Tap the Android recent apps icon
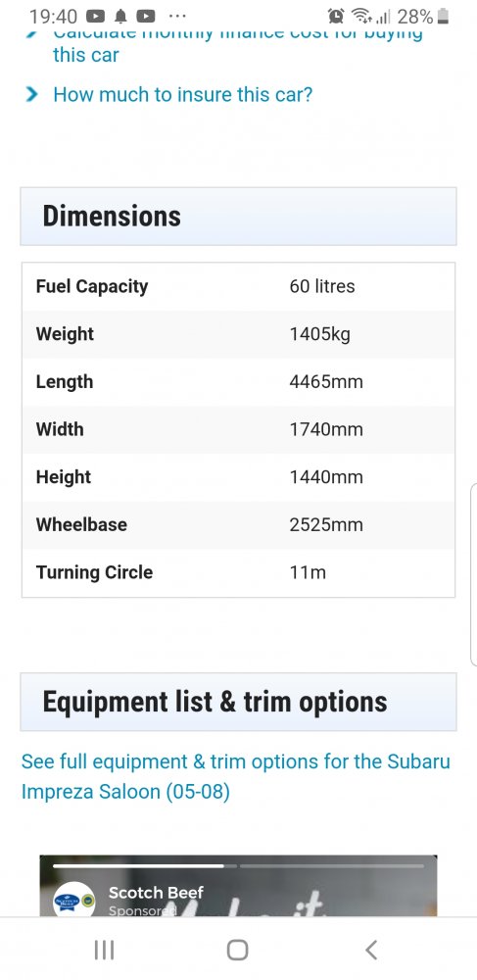Screen dimensions: 477x980 [x=104, y=950]
